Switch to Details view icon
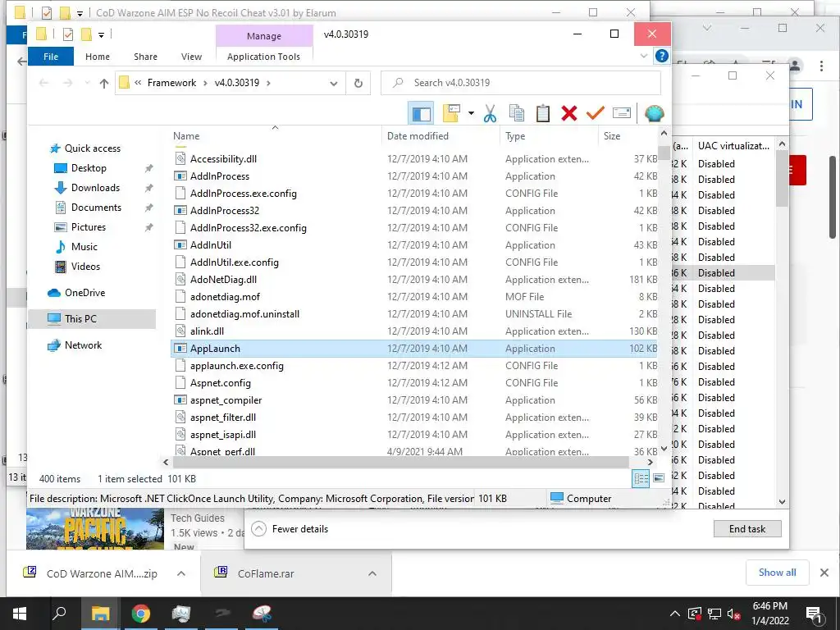840x630 pixels. tap(641, 478)
